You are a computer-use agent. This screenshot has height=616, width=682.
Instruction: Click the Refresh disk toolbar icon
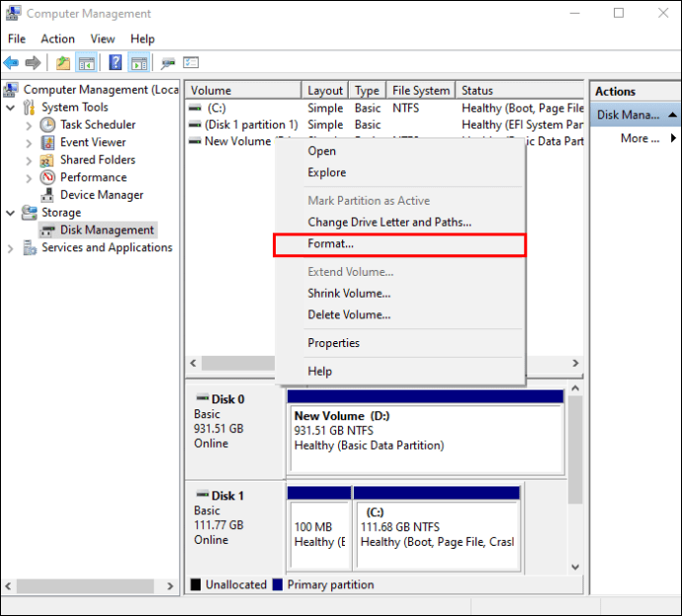click(167, 63)
